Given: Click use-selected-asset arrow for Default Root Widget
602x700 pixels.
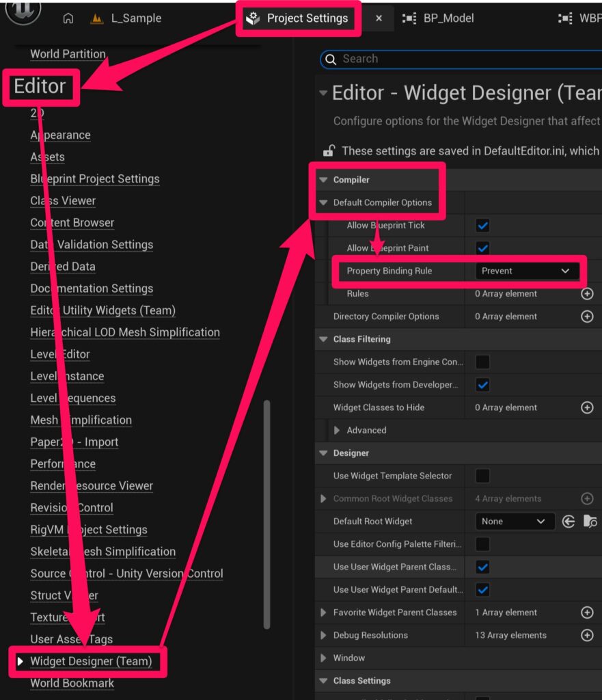Looking at the screenshot, I should (x=569, y=522).
